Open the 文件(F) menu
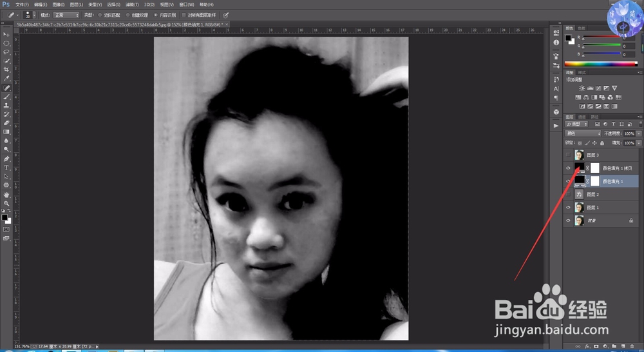644x352 pixels. [x=22, y=5]
